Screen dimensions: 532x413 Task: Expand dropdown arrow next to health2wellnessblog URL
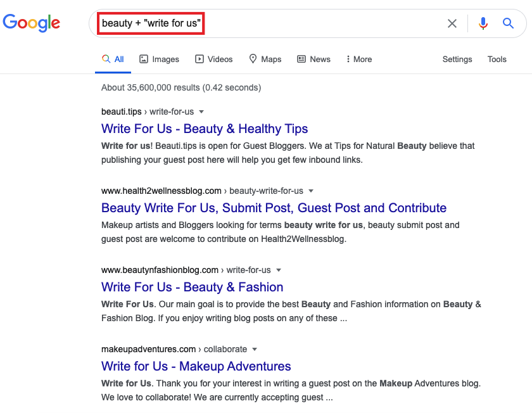(311, 191)
